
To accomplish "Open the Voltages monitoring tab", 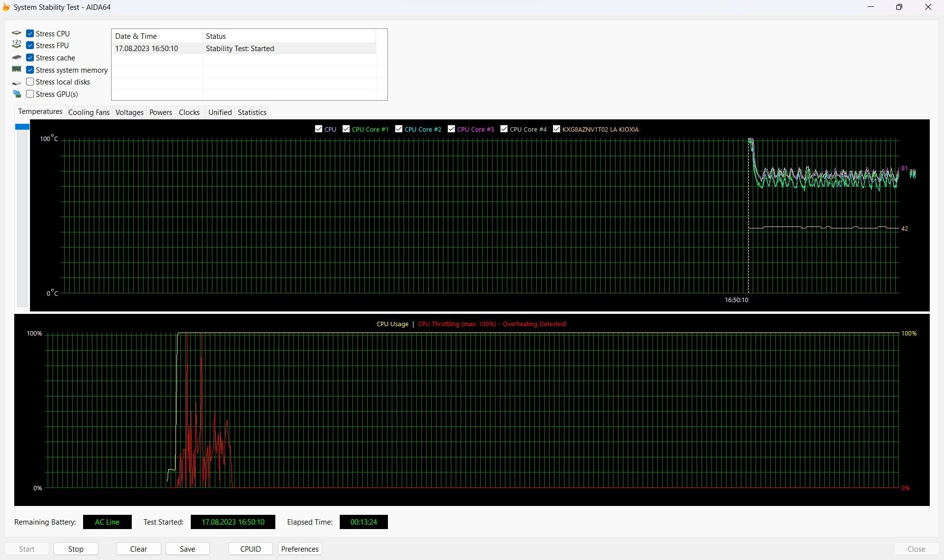I will click(129, 112).
